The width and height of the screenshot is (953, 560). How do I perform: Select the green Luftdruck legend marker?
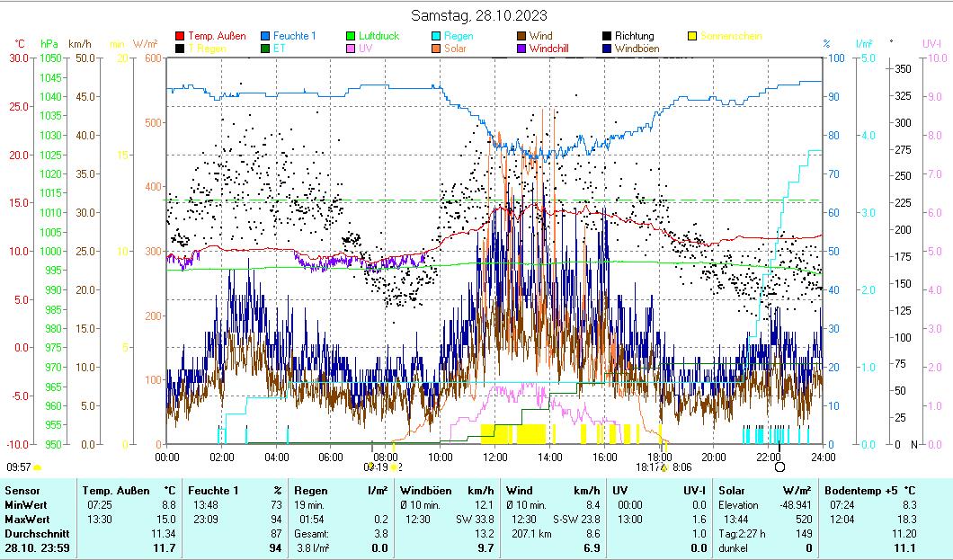[352, 37]
